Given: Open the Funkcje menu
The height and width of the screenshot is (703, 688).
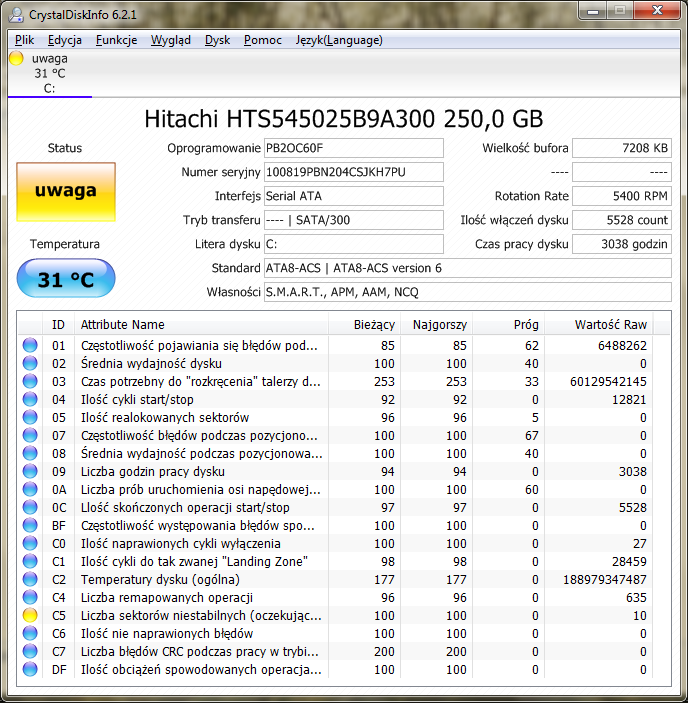Looking at the screenshot, I should point(116,40).
